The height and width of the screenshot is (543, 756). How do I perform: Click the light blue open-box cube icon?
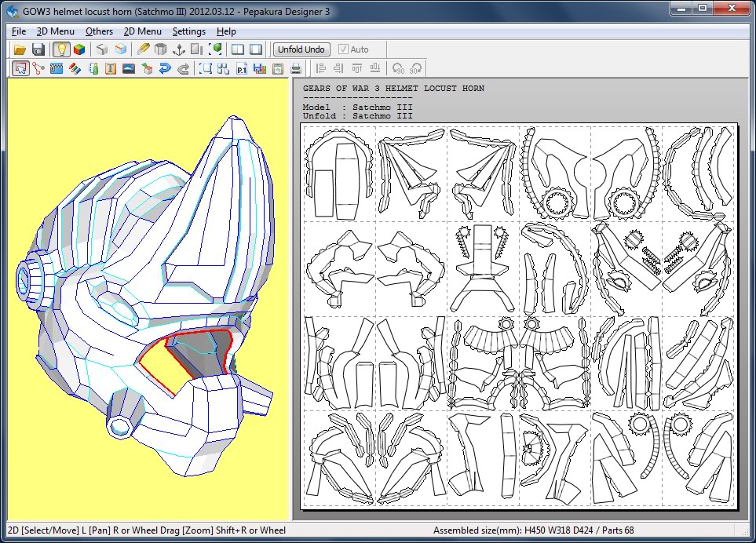(121, 49)
